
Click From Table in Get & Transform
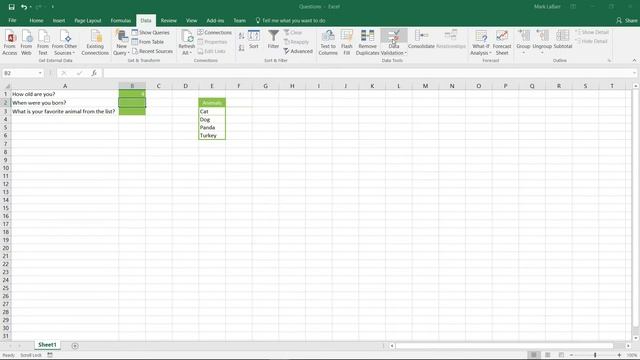tap(148, 42)
